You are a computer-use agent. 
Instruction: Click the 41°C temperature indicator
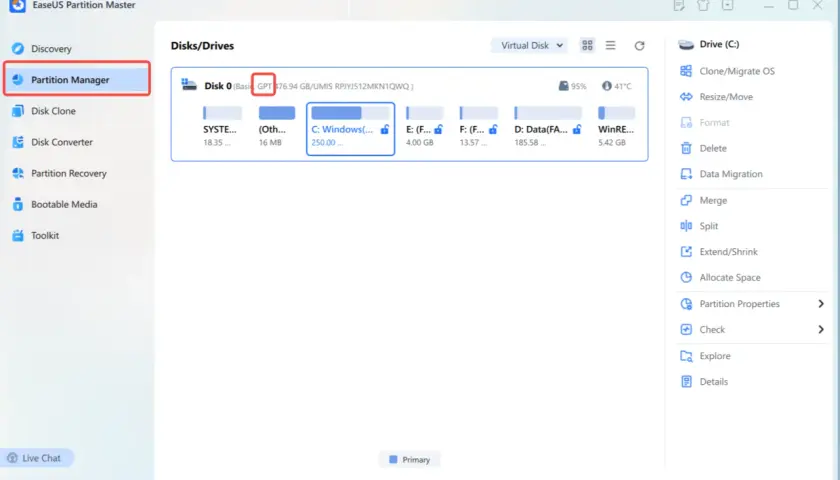[617, 86]
